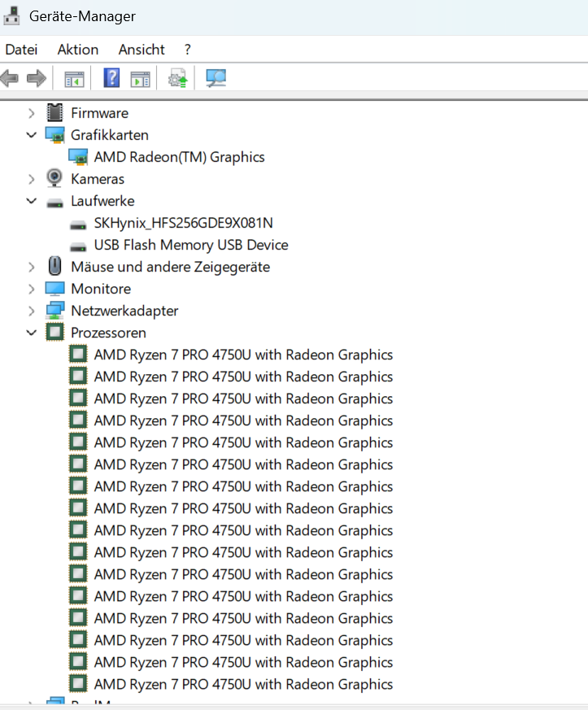Image resolution: width=588 pixels, height=710 pixels.
Task: Click the update driver software toolbar icon
Action: (x=178, y=78)
